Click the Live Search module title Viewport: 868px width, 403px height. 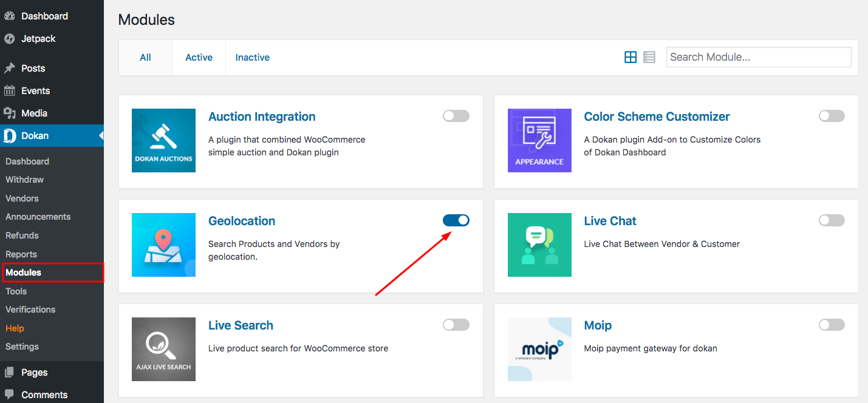(x=241, y=325)
